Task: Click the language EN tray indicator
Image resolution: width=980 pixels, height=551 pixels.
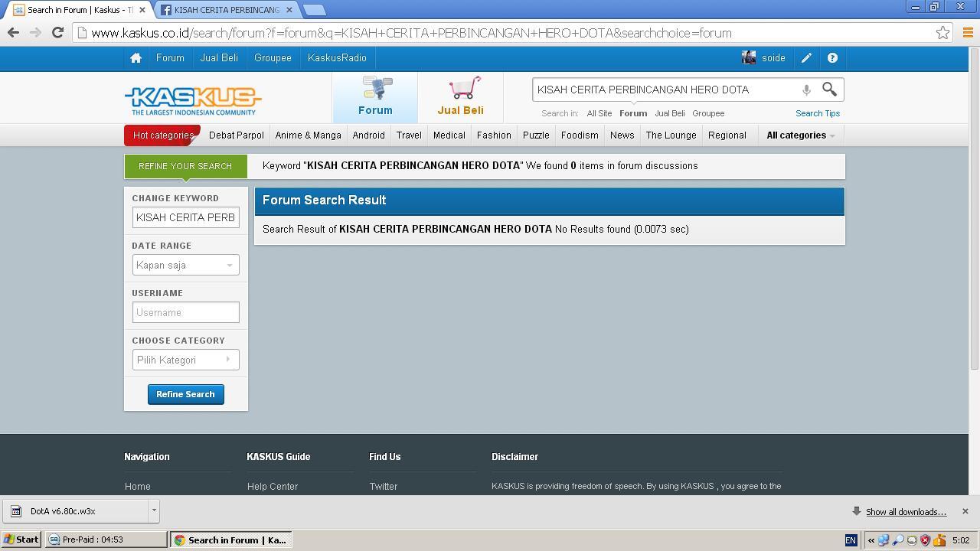Action: 850,540
